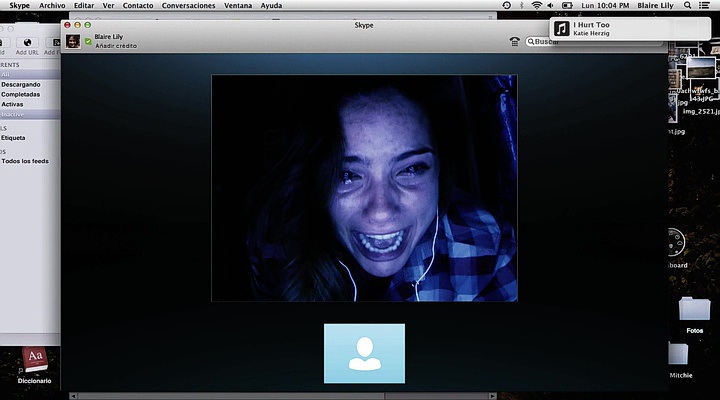Click the I Hurt Too music notification

(630, 29)
